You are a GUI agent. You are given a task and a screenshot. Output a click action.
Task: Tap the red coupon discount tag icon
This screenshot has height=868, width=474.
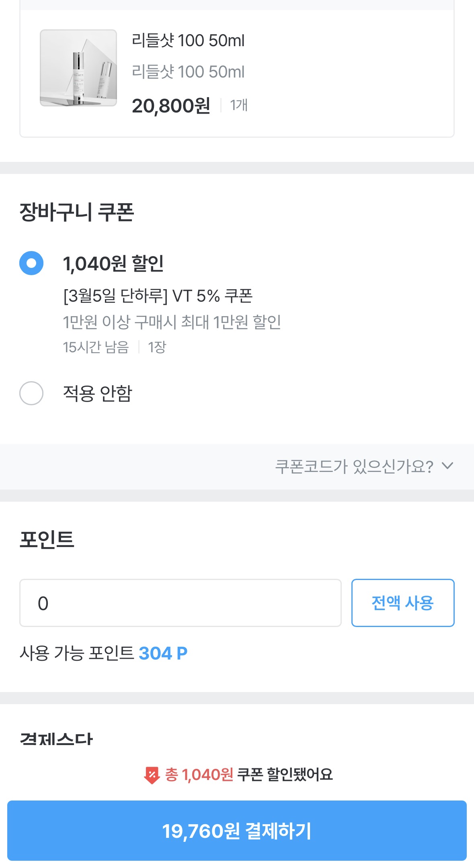pos(152,775)
